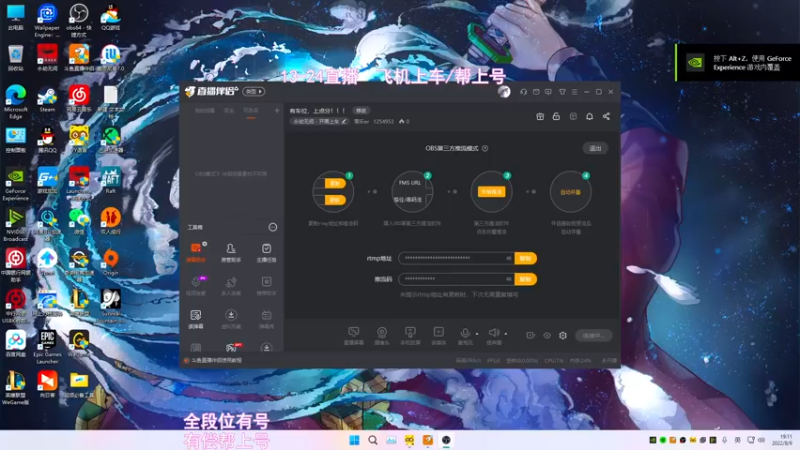Open Raft game desktop shortcut

tap(111, 180)
